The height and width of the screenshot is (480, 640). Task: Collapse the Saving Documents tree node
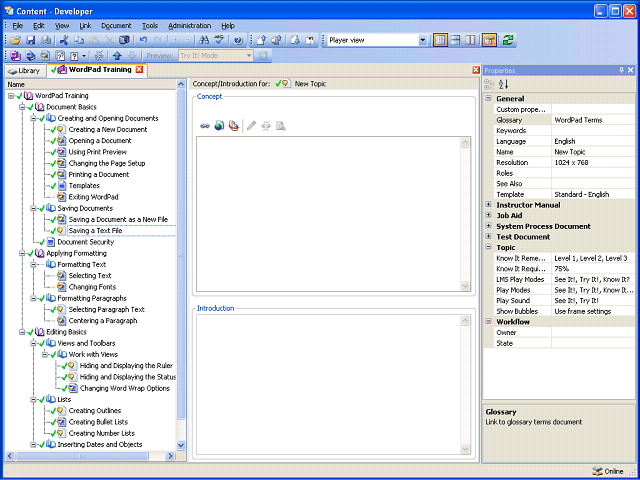click(x=34, y=208)
